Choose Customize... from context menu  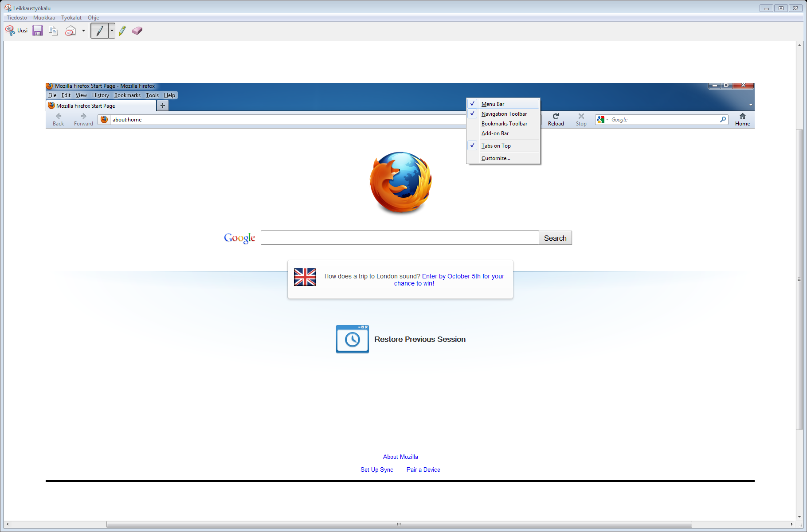503,158
